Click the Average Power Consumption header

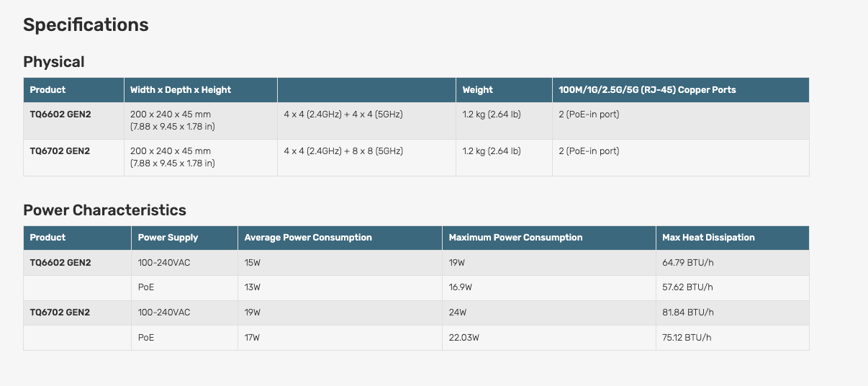308,238
